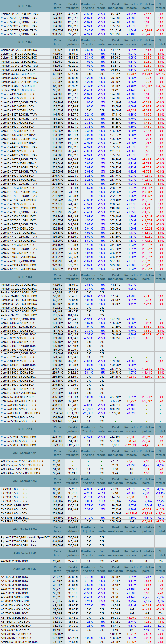Screen dimensions: 166x644
Task: Click the 550,80 € current price of Ryzen 7 1800X
Action: click(x=57, y=545)
